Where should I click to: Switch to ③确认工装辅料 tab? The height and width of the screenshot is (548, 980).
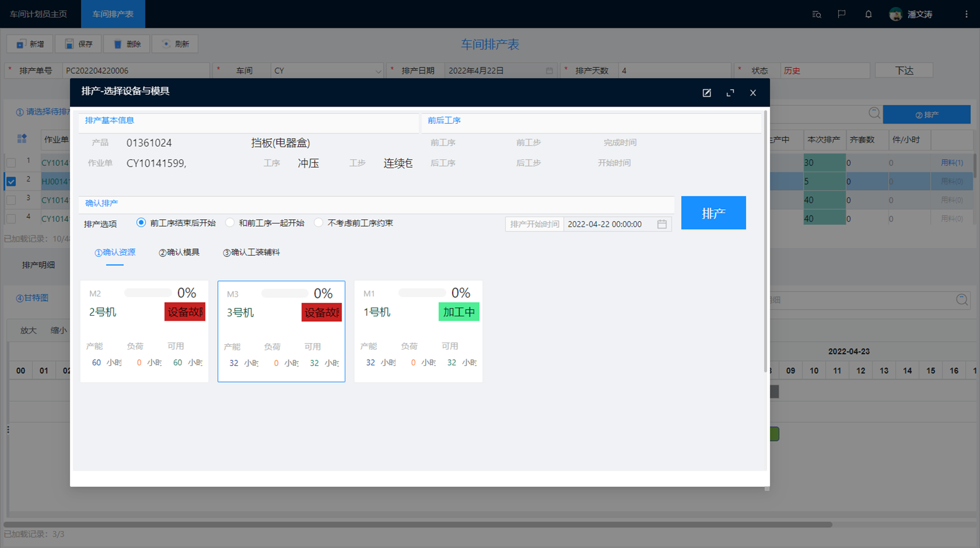pyautogui.click(x=251, y=253)
